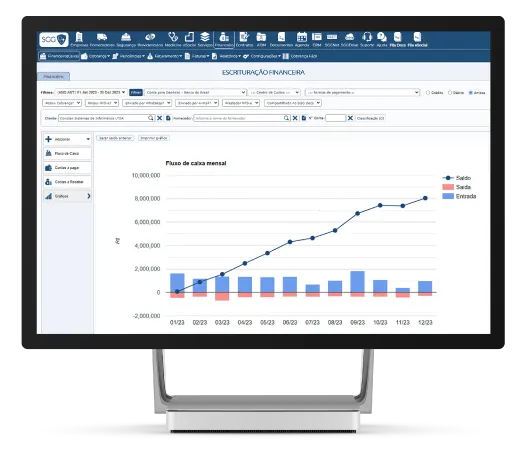Select the first radio button before Ambos
This screenshot has height=450, width=524.
[428, 93]
